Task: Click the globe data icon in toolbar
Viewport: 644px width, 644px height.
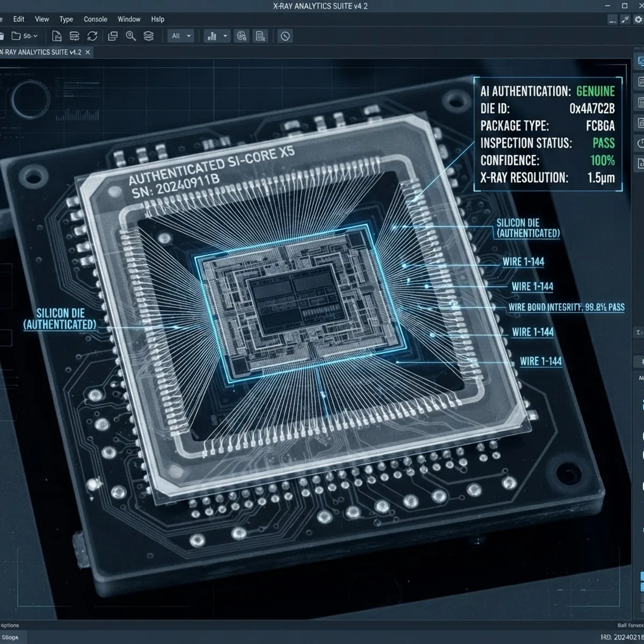Action: click(241, 36)
